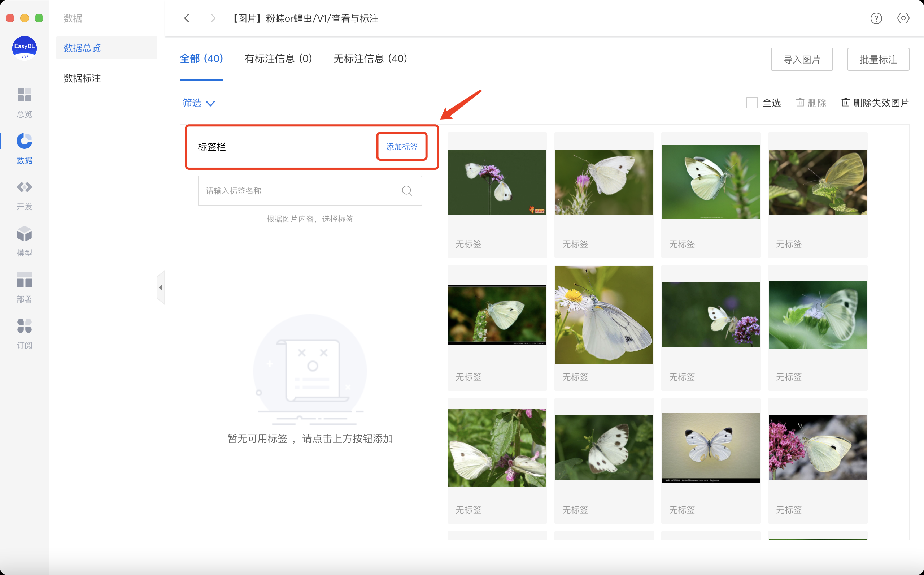The width and height of the screenshot is (924, 575).
Task: Click the EasyDL logo avatar
Action: coord(24,48)
